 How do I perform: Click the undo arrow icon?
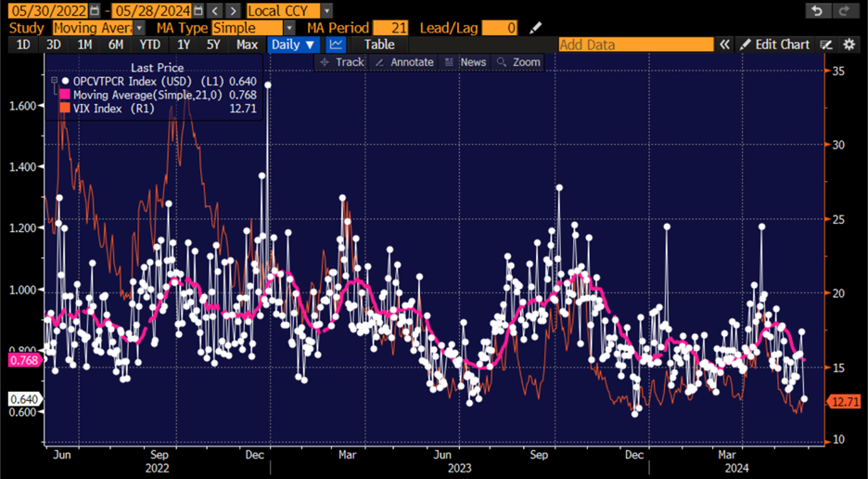pyautogui.click(x=816, y=10)
